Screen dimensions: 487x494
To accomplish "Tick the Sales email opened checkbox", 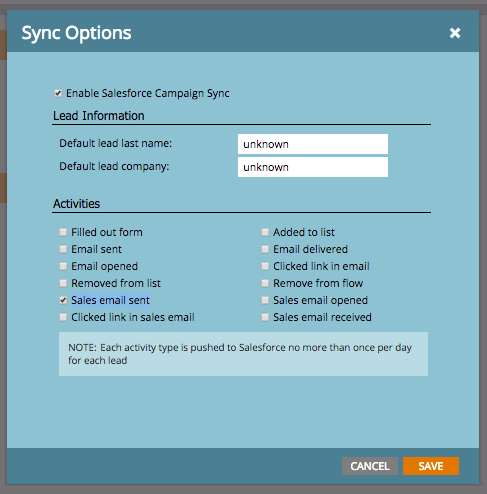I will click(x=265, y=300).
